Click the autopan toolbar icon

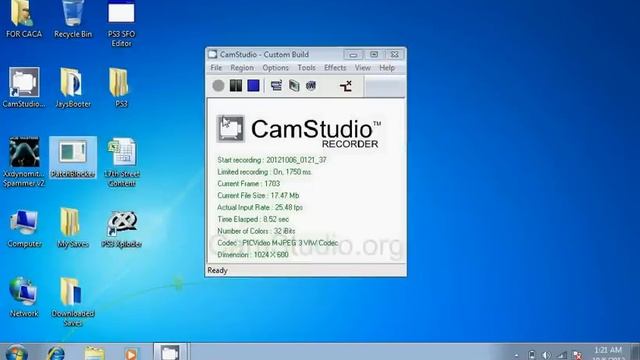click(346, 86)
